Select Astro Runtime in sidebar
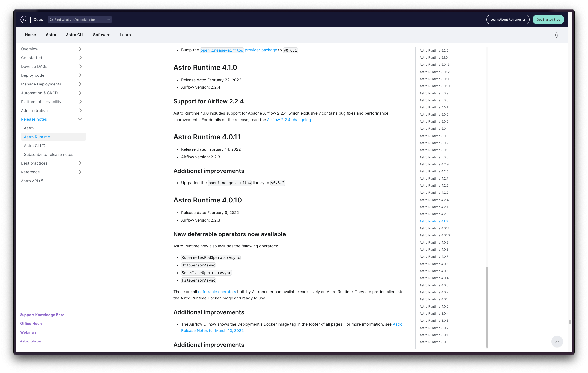The width and height of the screenshot is (588, 373). pyautogui.click(x=53, y=137)
